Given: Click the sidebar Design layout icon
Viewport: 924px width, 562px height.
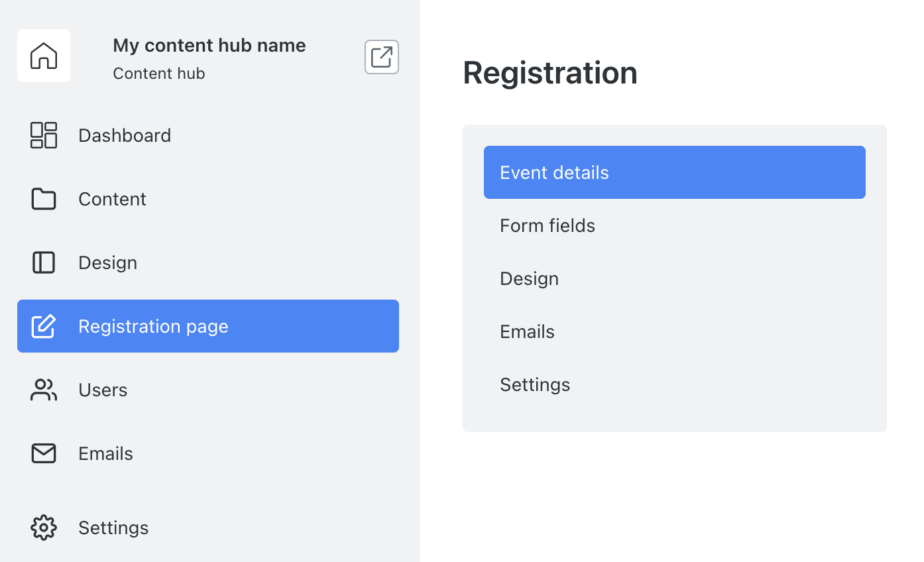Looking at the screenshot, I should coord(44,262).
